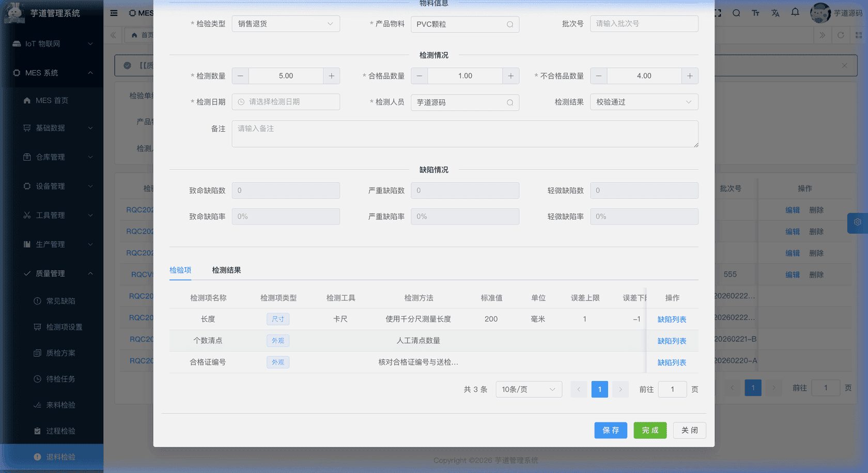Click the search icon in 产品物料 field
The image size is (868, 473).
pos(509,24)
